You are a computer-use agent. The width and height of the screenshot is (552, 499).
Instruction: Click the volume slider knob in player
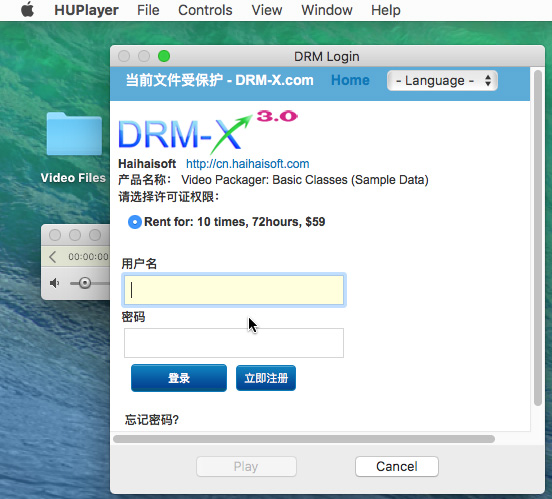point(84,283)
